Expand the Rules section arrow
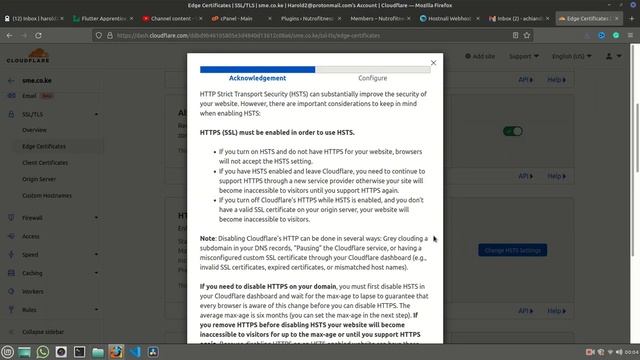Viewport: 640px width, 360px height. point(96,310)
